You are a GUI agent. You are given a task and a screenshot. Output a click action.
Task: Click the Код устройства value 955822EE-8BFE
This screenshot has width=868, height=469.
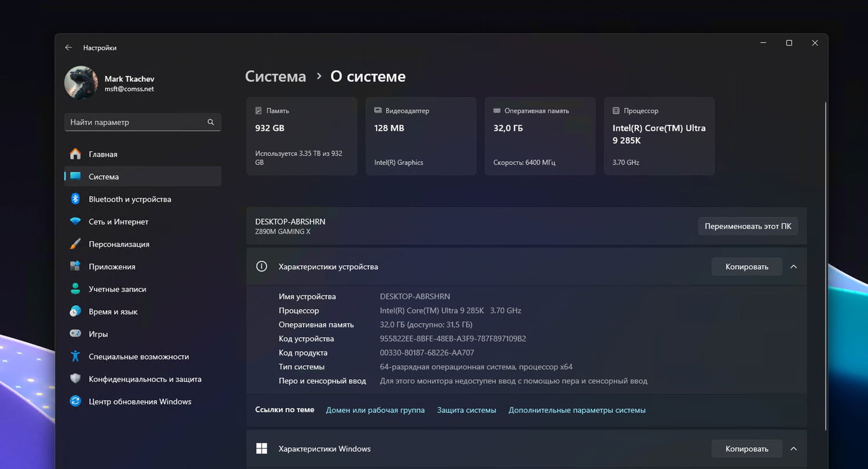coord(453,339)
